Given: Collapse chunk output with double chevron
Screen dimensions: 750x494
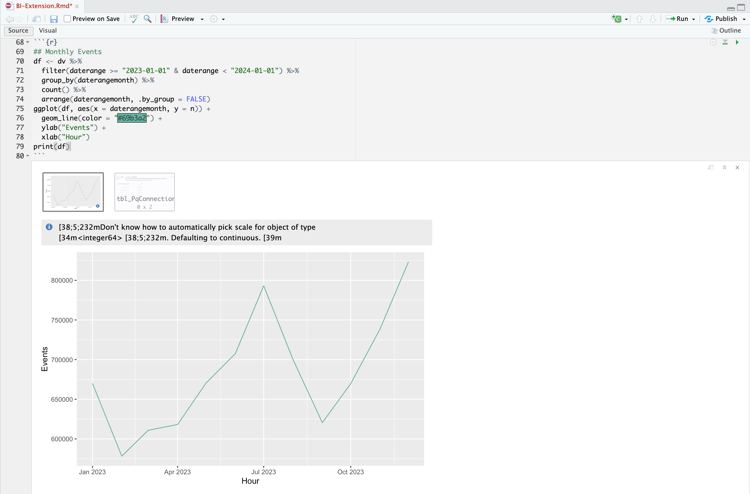Looking at the screenshot, I should point(725,167).
